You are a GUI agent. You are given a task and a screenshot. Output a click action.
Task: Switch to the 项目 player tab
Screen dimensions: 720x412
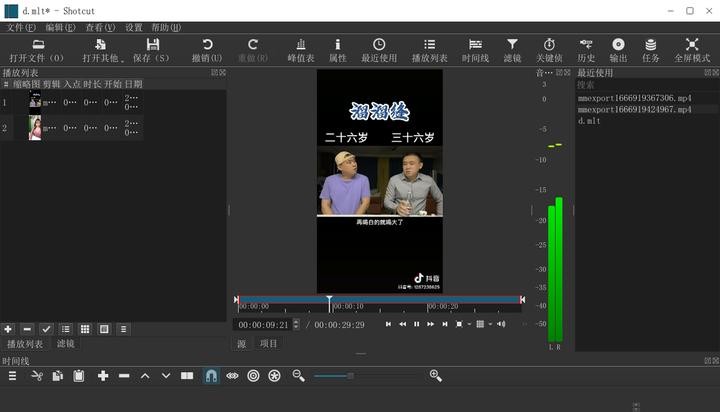tap(268, 344)
